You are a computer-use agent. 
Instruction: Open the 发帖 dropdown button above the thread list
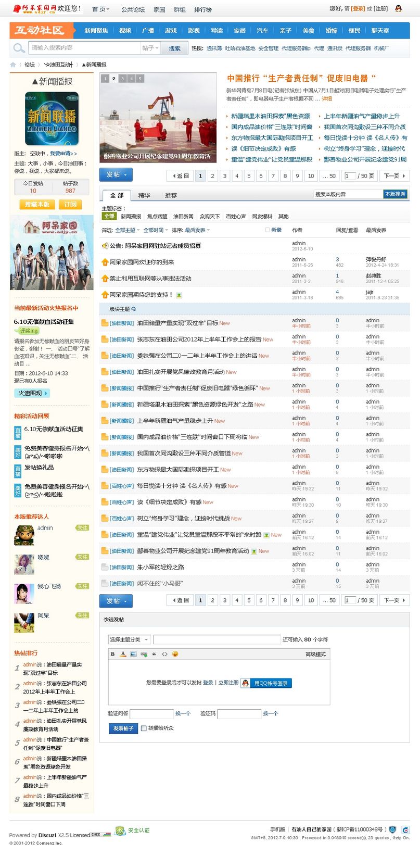click(116, 174)
